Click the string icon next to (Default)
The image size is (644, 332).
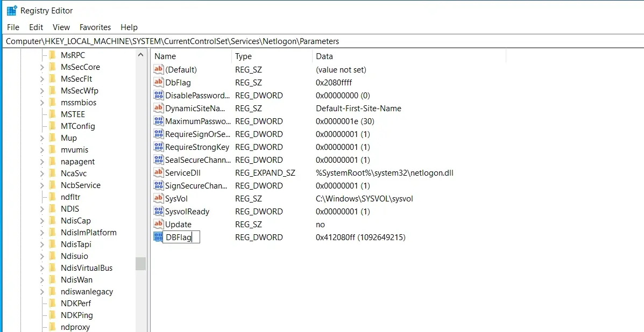pos(159,70)
